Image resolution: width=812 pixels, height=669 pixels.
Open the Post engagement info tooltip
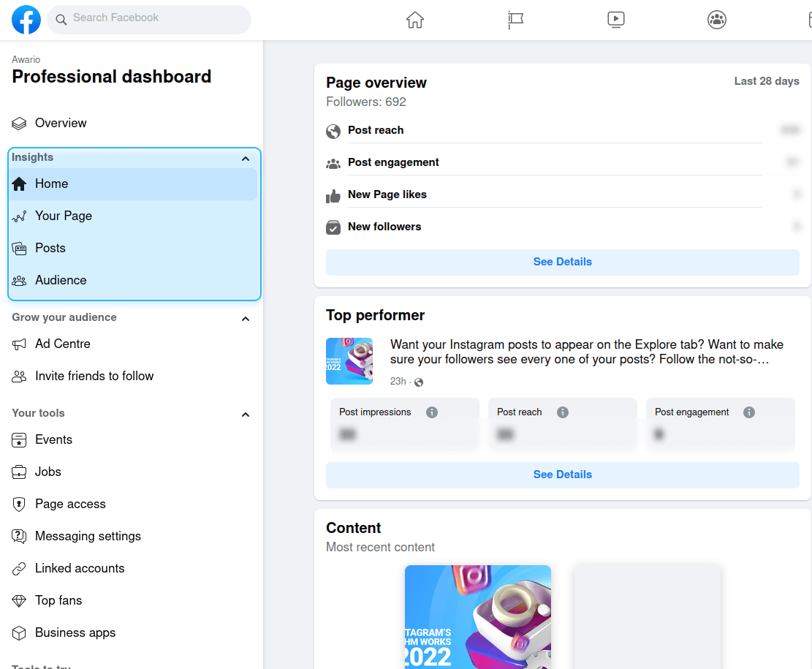[x=748, y=412]
